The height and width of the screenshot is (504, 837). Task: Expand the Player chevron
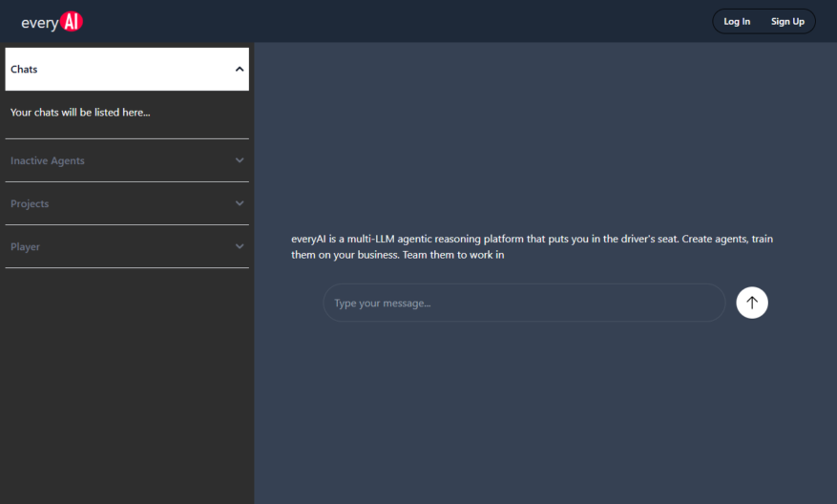pyautogui.click(x=240, y=246)
